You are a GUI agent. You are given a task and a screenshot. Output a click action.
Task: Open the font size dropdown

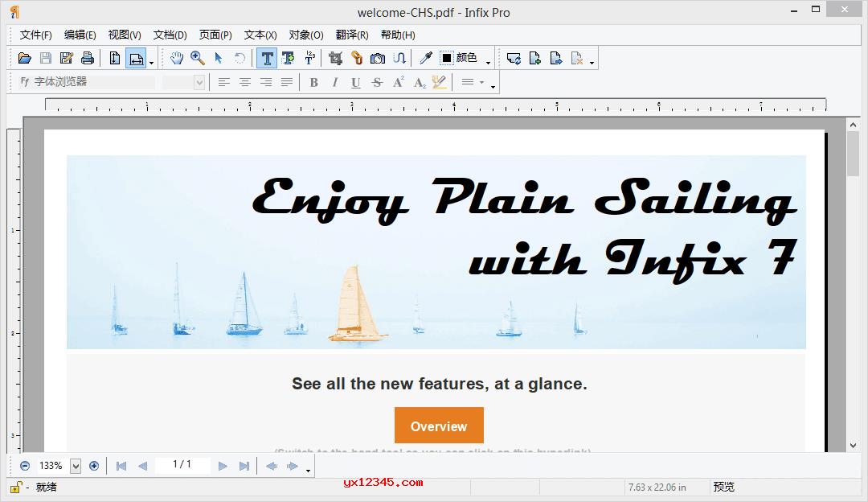(199, 83)
